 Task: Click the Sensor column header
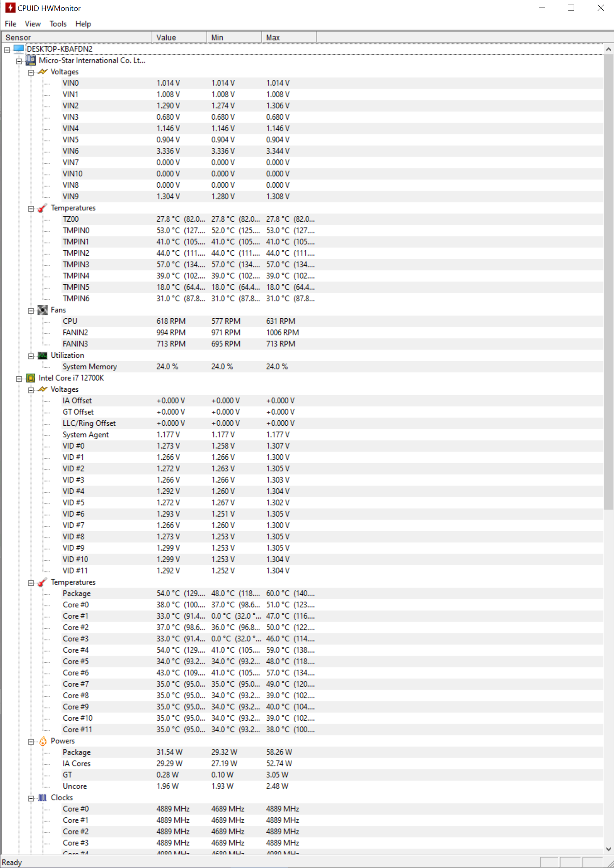(x=77, y=37)
